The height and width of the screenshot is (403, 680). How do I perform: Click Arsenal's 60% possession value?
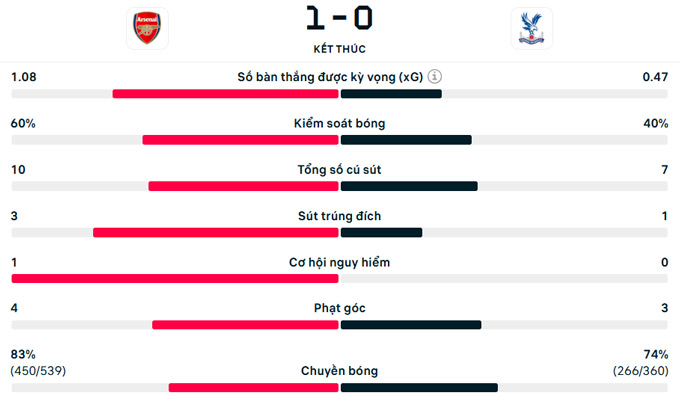(23, 123)
